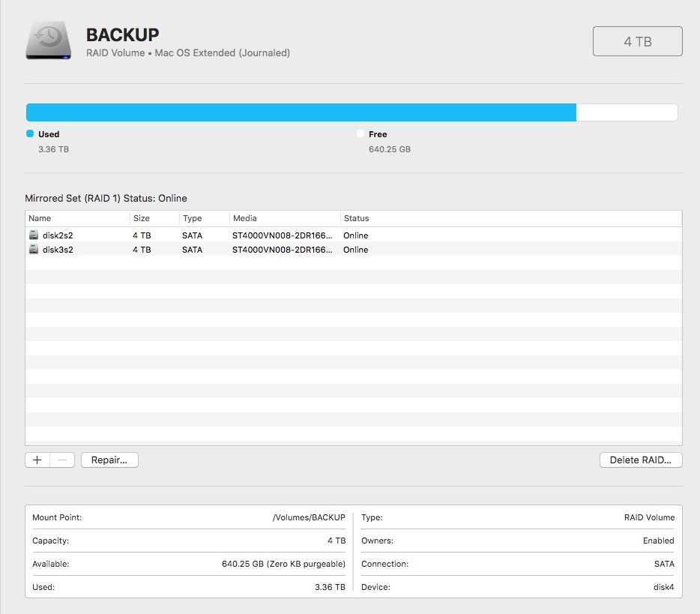
Task: Click the media name of disk2s2
Action: tap(282, 235)
